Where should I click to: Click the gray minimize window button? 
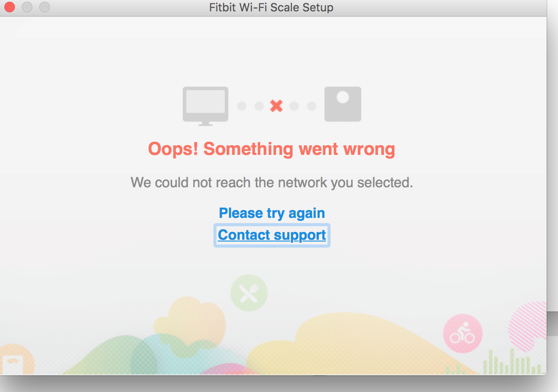tap(27, 7)
